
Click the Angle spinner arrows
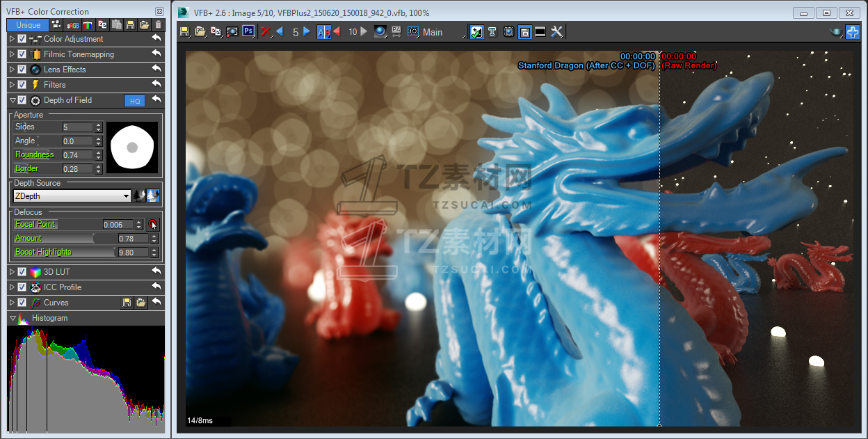[98, 141]
